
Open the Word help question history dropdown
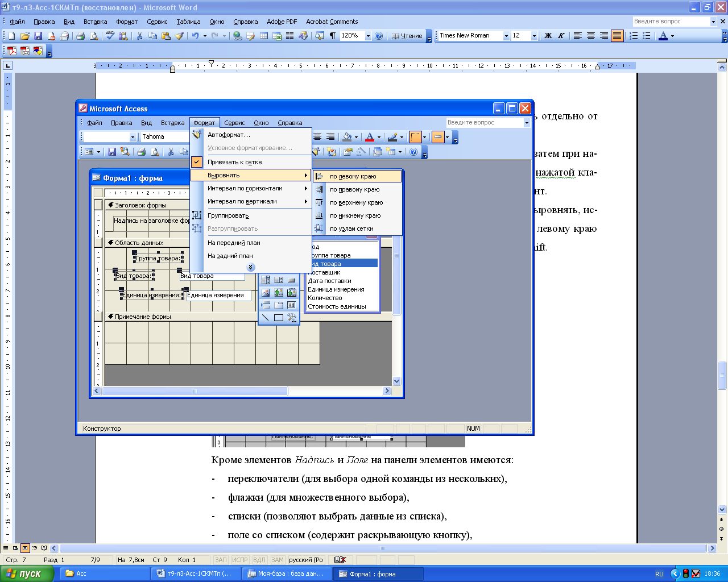coord(713,22)
